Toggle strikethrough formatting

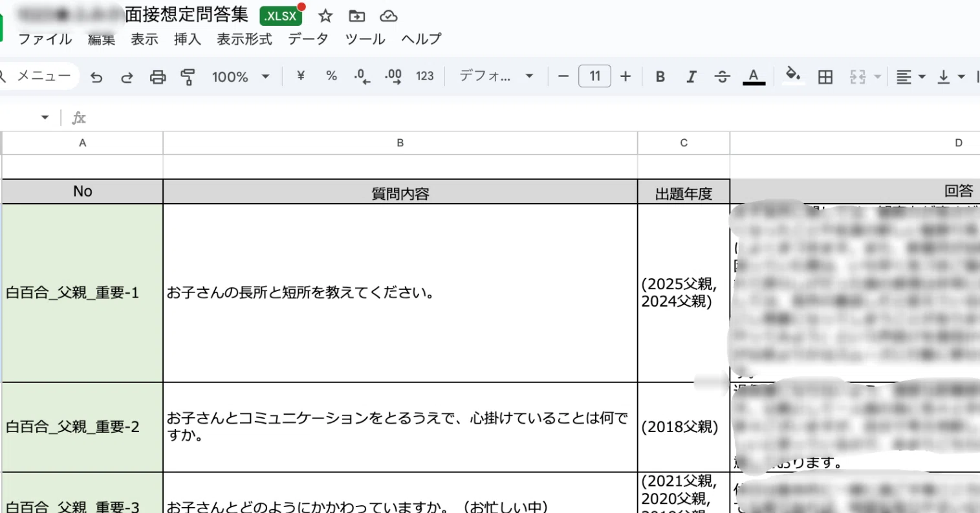(723, 76)
